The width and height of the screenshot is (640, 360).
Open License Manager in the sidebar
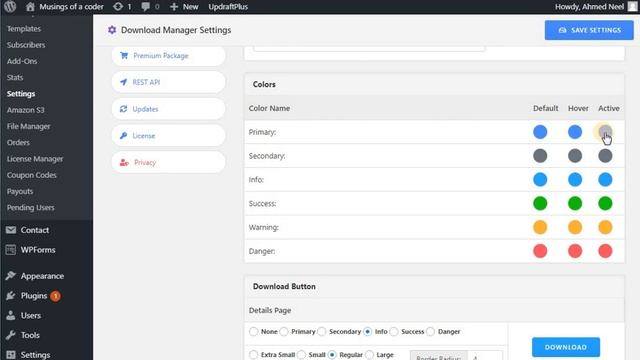[x=35, y=159]
